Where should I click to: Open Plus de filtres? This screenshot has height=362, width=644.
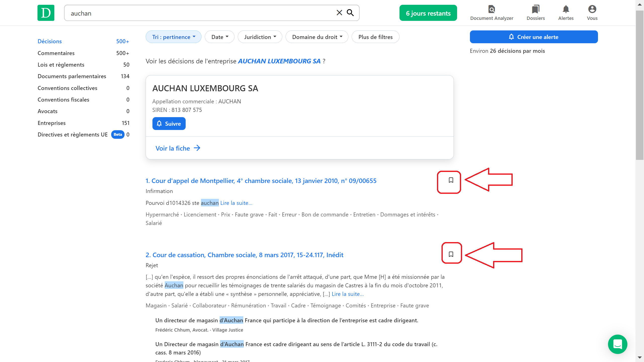(x=375, y=37)
